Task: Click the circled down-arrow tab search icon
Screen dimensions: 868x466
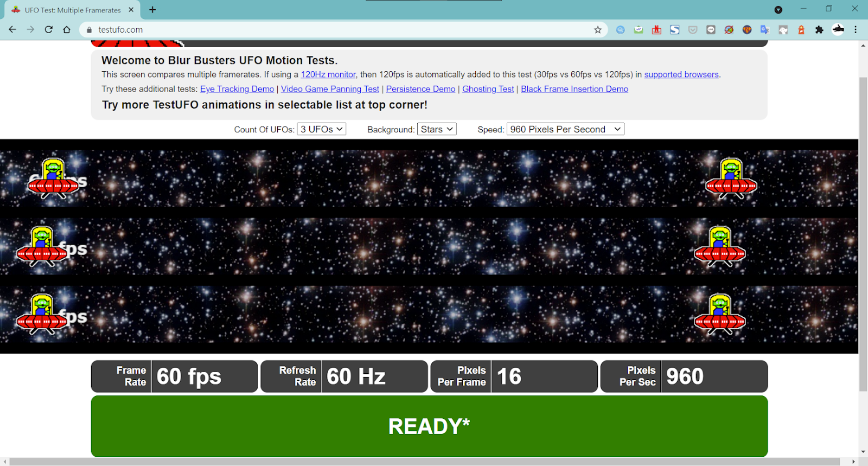Action: pyautogui.click(x=778, y=10)
